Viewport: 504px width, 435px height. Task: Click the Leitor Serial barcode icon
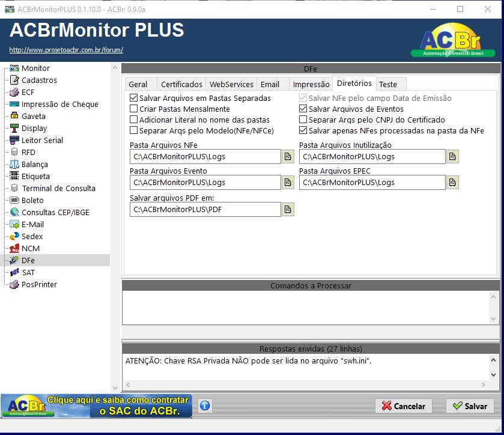[x=14, y=140]
